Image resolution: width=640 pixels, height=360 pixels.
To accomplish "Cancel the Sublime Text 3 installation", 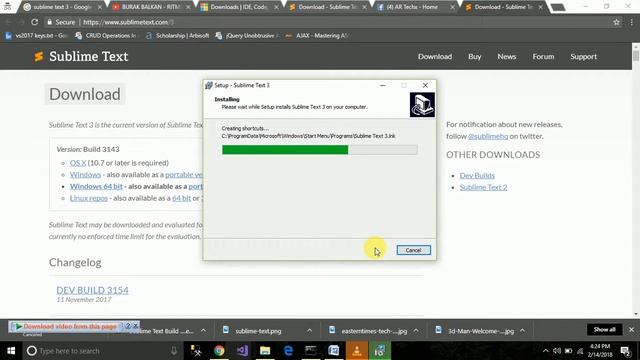I will pos(413,250).
